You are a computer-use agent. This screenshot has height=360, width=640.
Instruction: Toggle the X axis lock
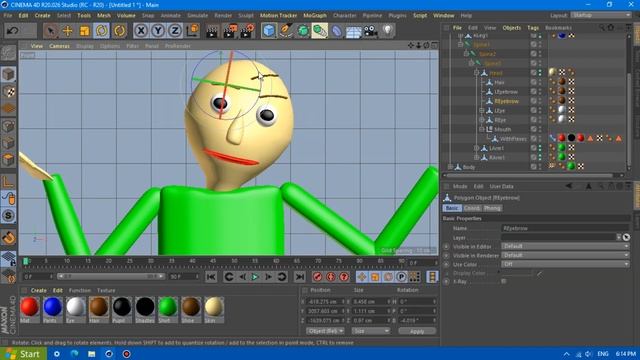pyautogui.click(x=141, y=31)
